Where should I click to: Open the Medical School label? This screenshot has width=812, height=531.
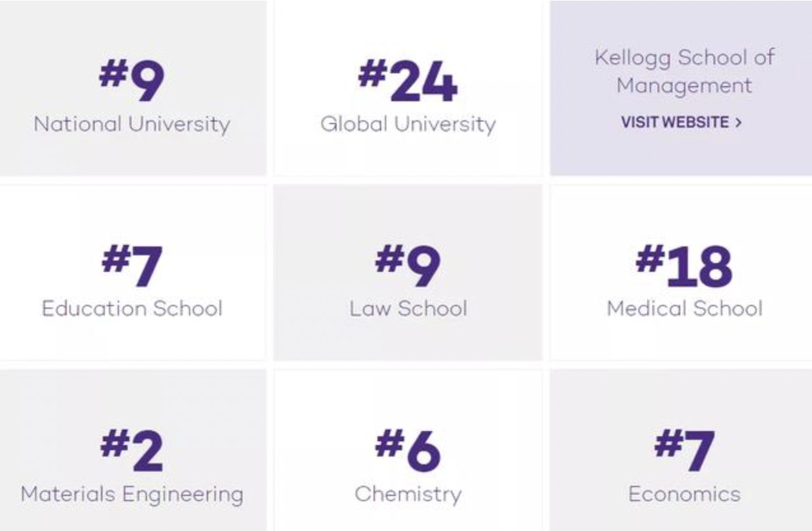684,308
